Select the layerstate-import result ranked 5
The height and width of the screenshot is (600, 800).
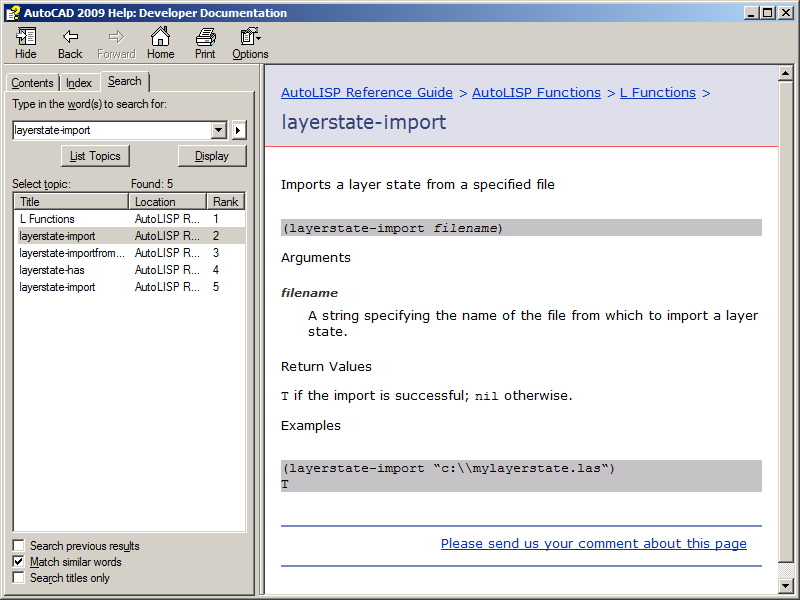[x=130, y=287]
